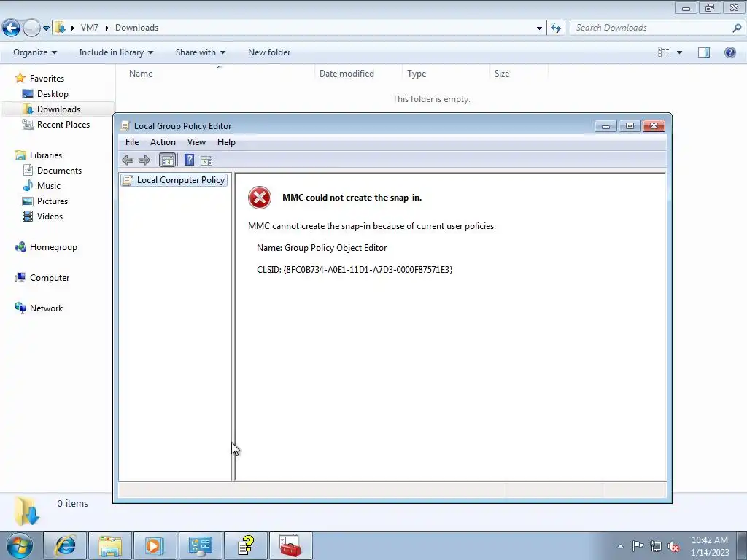Open View menu in Group Policy Editor
The height and width of the screenshot is (560, 747).
click(196, 142)
